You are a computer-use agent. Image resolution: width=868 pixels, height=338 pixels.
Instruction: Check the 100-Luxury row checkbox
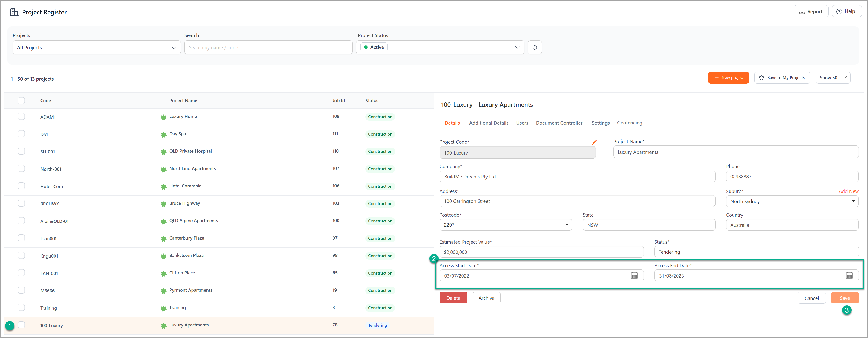pos(21,325)
